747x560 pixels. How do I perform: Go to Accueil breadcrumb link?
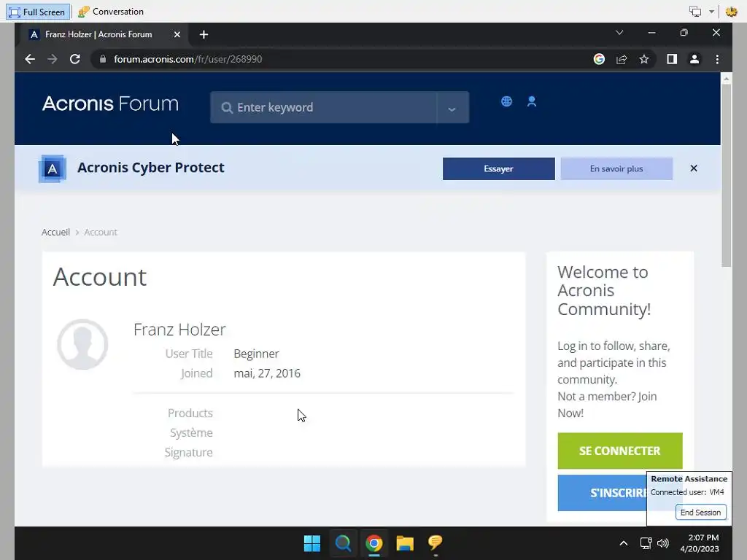coord(55,232)
